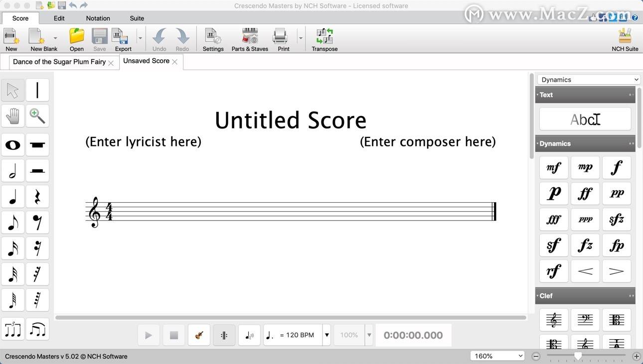Switch to the Notation ribbon tab
The width and height of the screenshot is (643, 364).
[x=98, y=18]
